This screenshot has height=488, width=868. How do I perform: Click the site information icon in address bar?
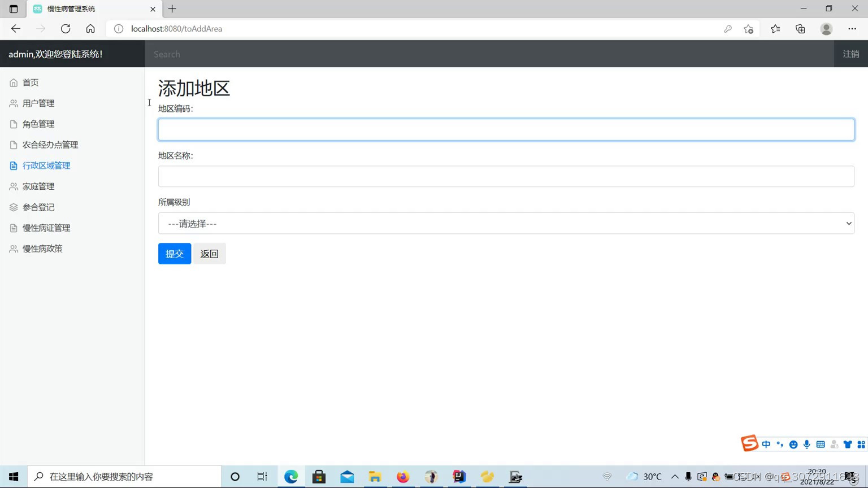(x=119, y=29)
